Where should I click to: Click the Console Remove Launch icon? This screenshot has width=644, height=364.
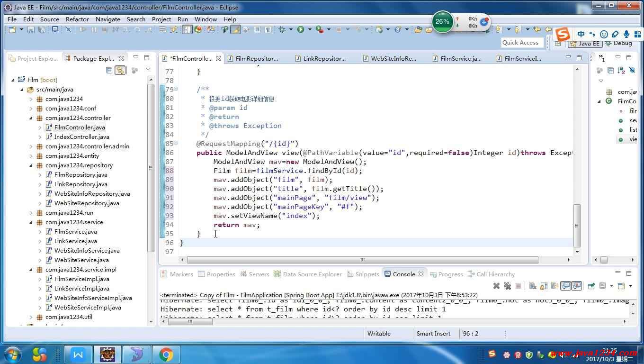tap(496, 286)
